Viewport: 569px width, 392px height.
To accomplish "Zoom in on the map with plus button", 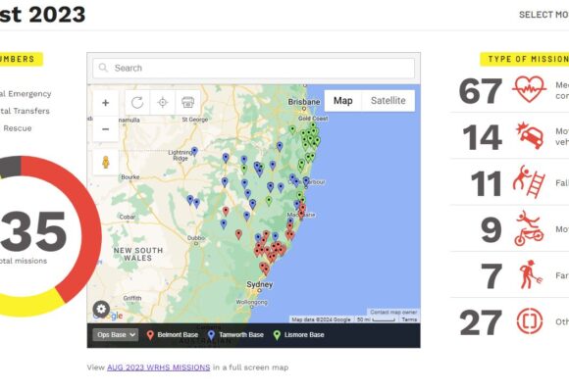I will [x=106, y=103].
